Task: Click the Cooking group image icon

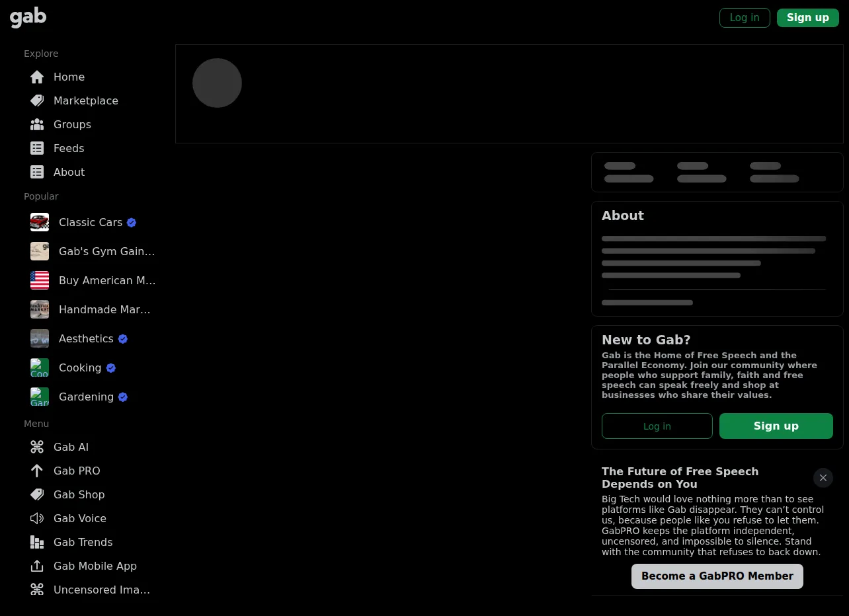Action: (40, 367)
